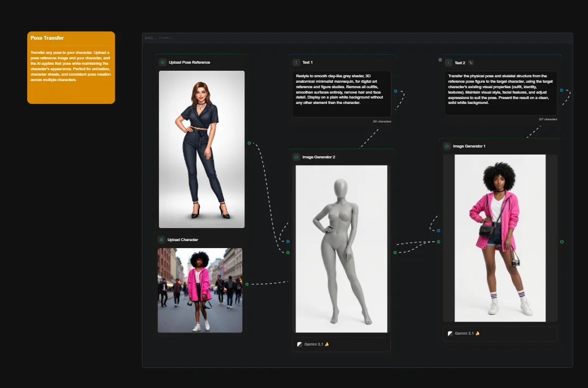Click the project title in the top toolbar

149,38
